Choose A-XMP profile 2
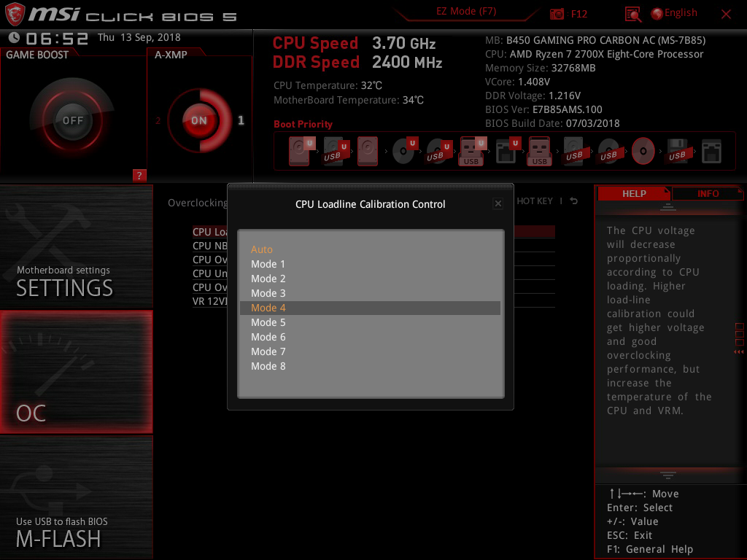The image size is (747, 560). (x=158, y=120)
